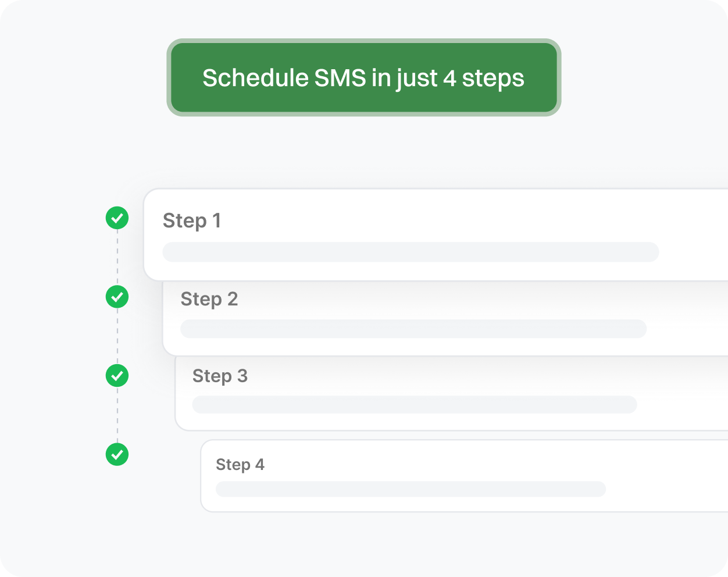Select the Step 2 heading text

point(209,299)
